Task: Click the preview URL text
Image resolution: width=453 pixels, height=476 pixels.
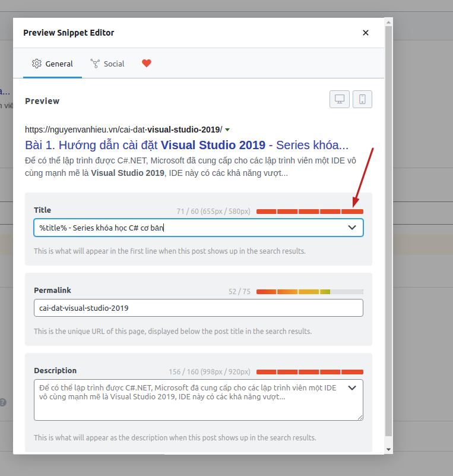Action: pos(123,130)
